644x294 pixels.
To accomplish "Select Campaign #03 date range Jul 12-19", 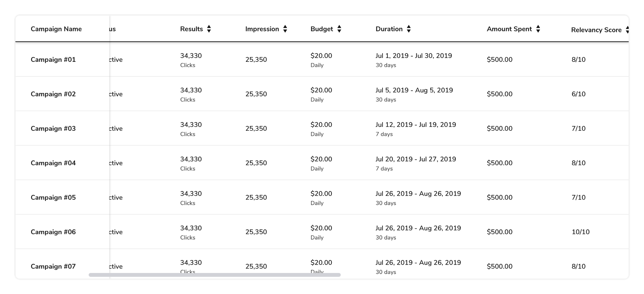I will 415,125.
